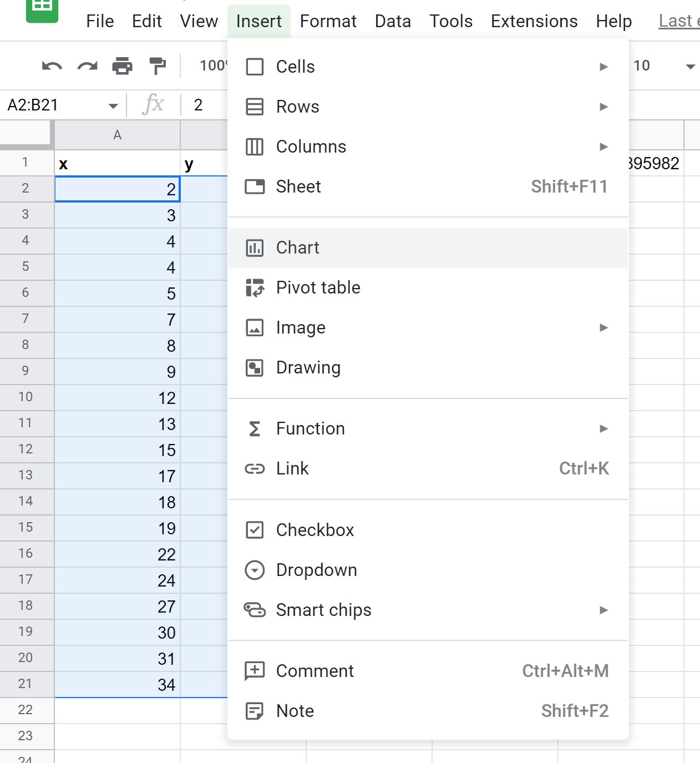Click the Rows icon in Insert menu
Viewport: 700px width, 763px height.
(255, 107)
